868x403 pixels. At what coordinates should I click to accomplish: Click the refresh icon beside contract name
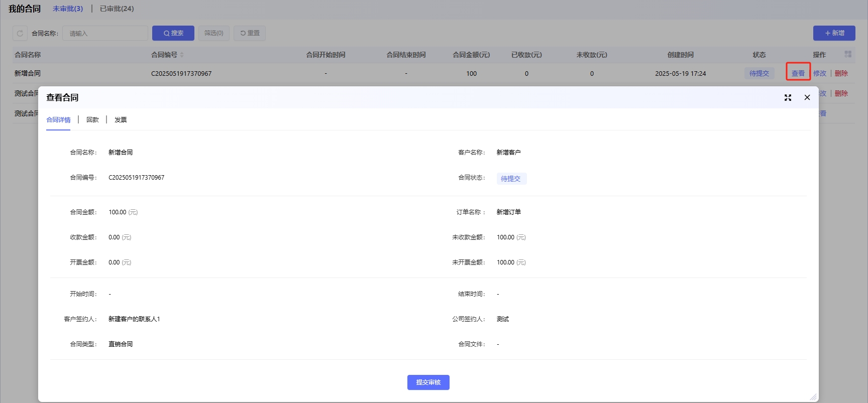click(20, 33)
